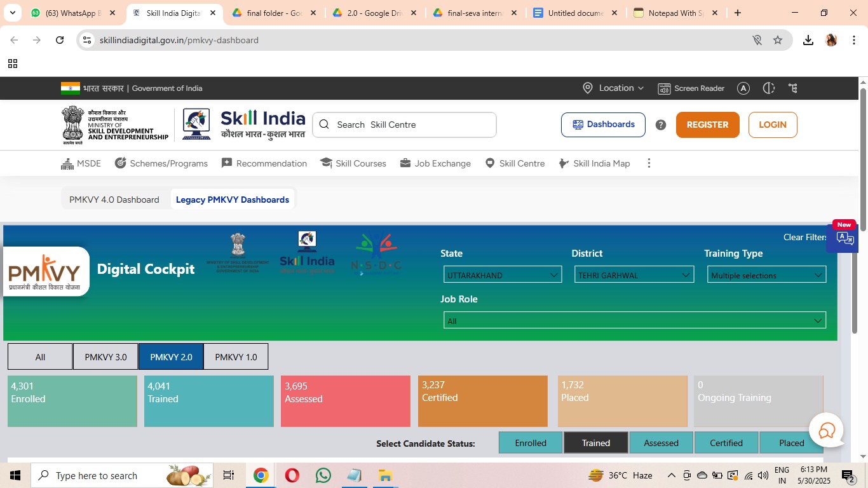Image resolution: width=868 pixels, height=488 pixels.
Task: View site information icon in address bar
Action: (x=88, y=40)
